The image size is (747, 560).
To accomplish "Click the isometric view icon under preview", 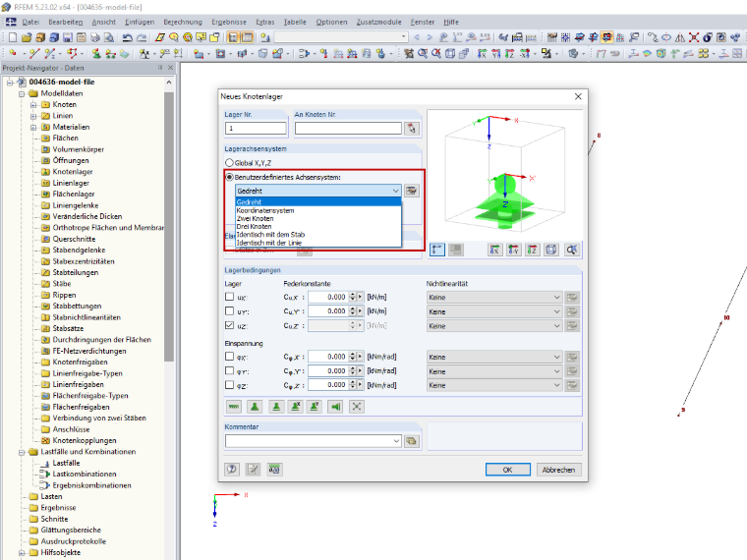I will [551, 250].
